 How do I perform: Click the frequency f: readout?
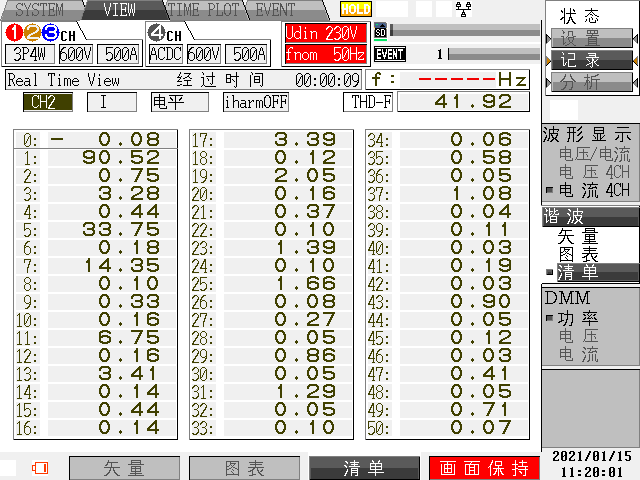[447, 80]
